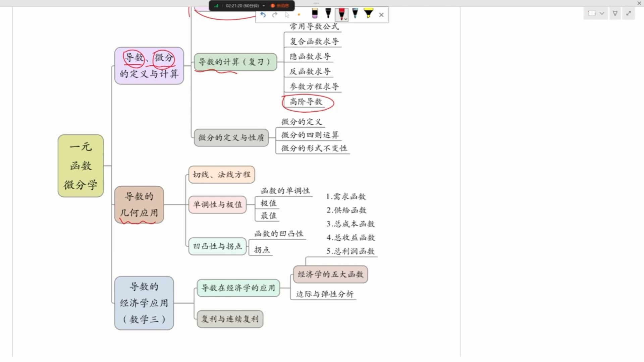Image resolution: width=644 pixels, height=362 pixels.
Task: Click the node 切线、法线方程
Action: point(222,175)
